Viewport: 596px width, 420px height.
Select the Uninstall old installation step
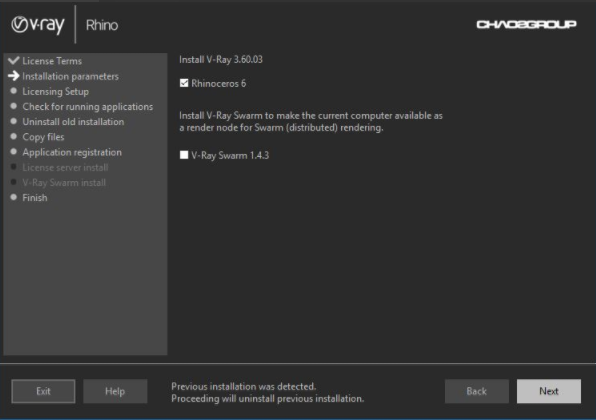point(73,122)
